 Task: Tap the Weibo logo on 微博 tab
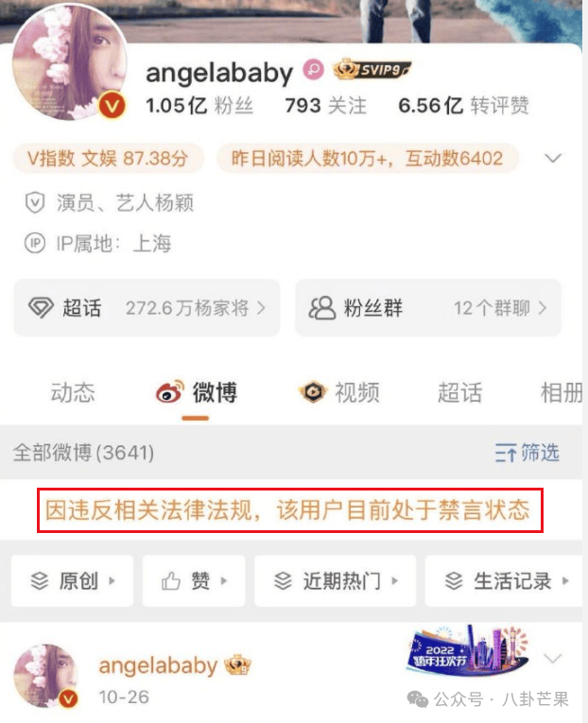(170, 392)
